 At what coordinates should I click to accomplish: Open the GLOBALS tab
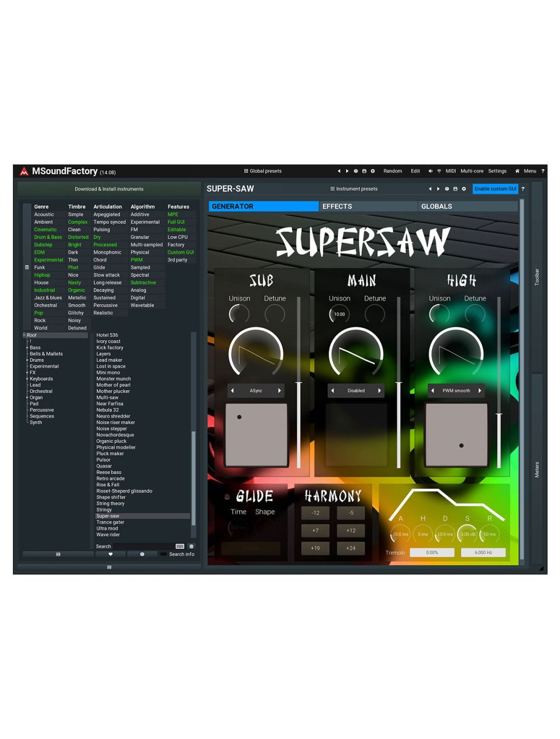click(467, 207)
